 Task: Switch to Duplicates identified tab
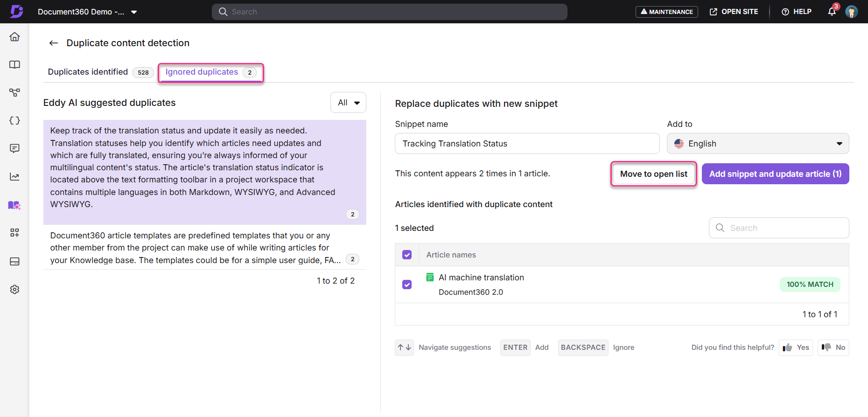coord(100,72)
